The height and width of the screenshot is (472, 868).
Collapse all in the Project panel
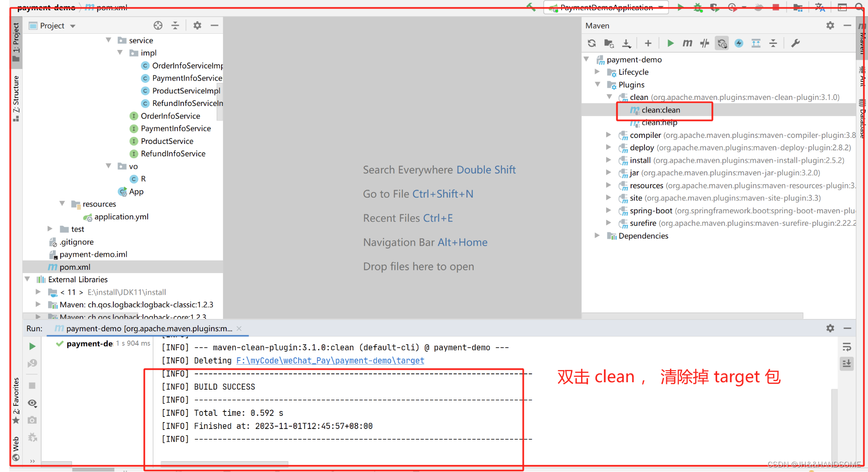tap(175, 25)
